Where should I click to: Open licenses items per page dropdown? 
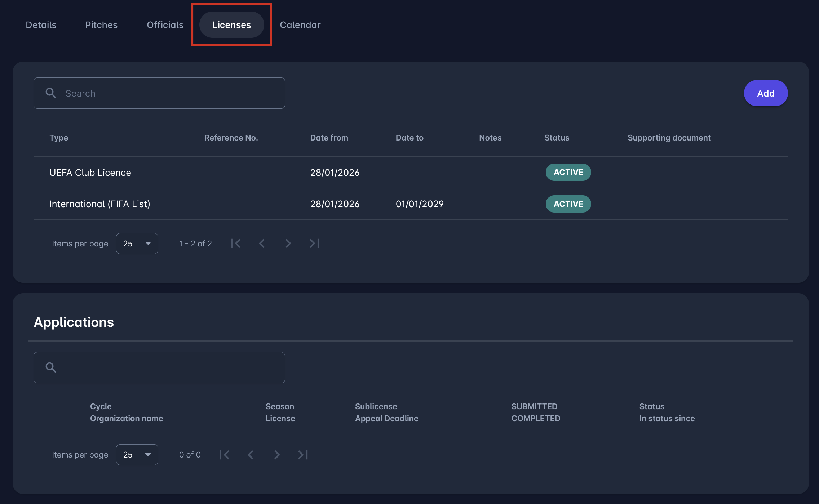pos(137,244)
